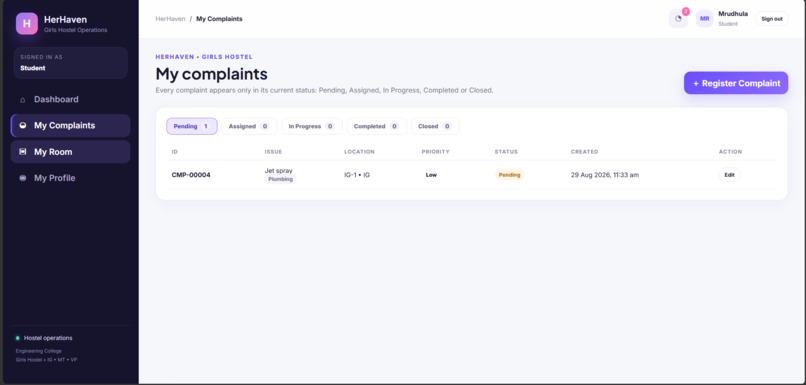Click the Dashboard home icon
Screen dimensions: 806x385
(23, 100)
